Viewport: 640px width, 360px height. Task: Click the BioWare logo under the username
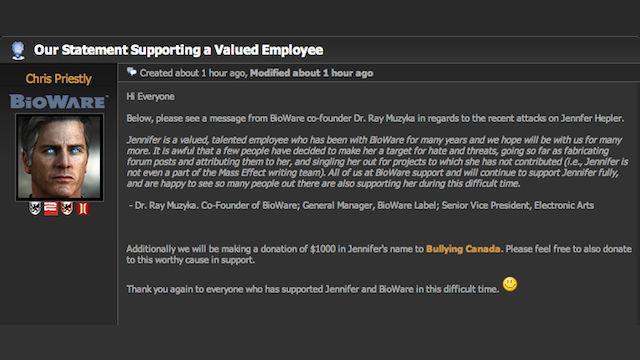(59, 102)
